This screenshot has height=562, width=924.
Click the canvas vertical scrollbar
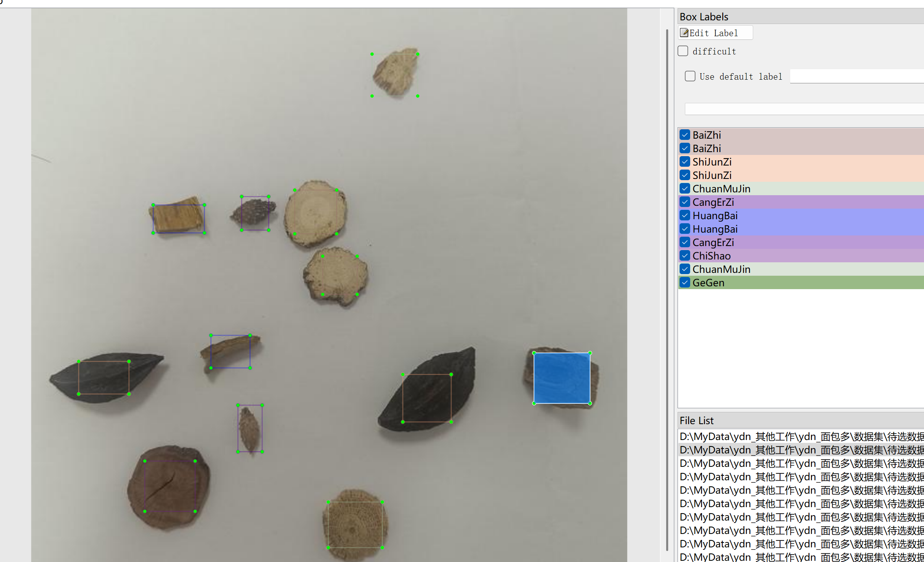click(x=667, y=285)
